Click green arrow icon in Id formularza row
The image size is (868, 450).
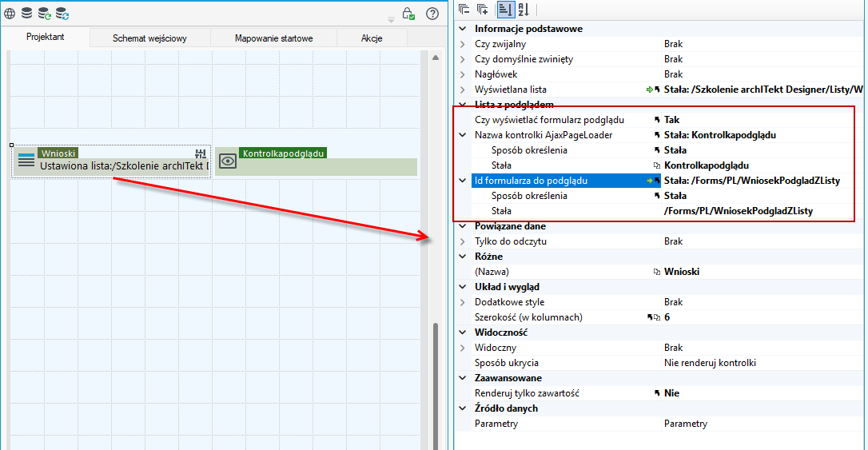tap(649, 181)
